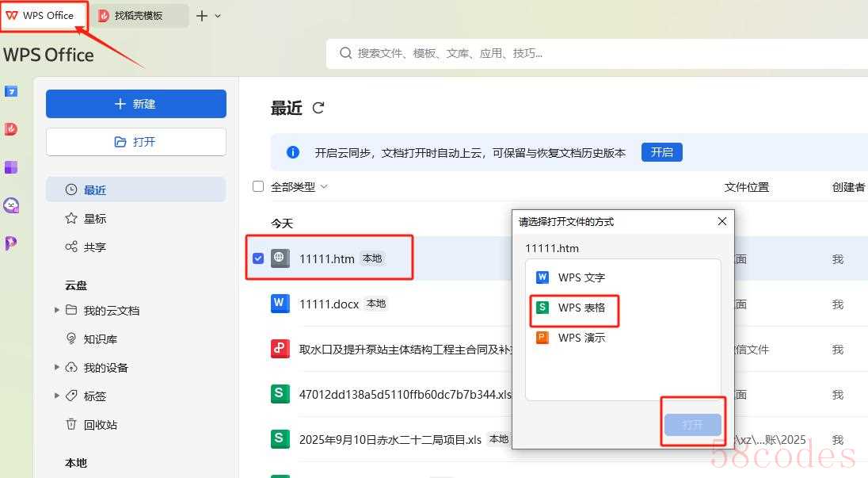This screenshot has width=868, height=478.
Task: Open the 全部类型 filter dropdown
Action: [299, 187]
